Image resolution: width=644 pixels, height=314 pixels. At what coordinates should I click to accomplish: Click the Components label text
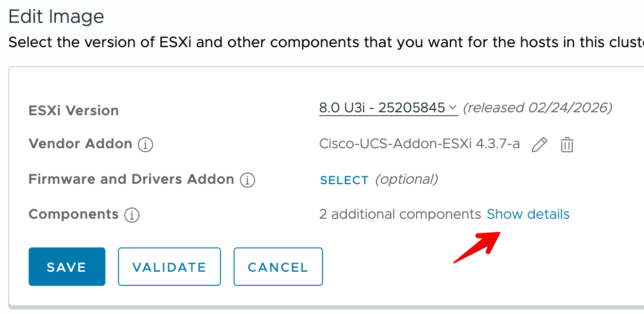pos(73,214)
